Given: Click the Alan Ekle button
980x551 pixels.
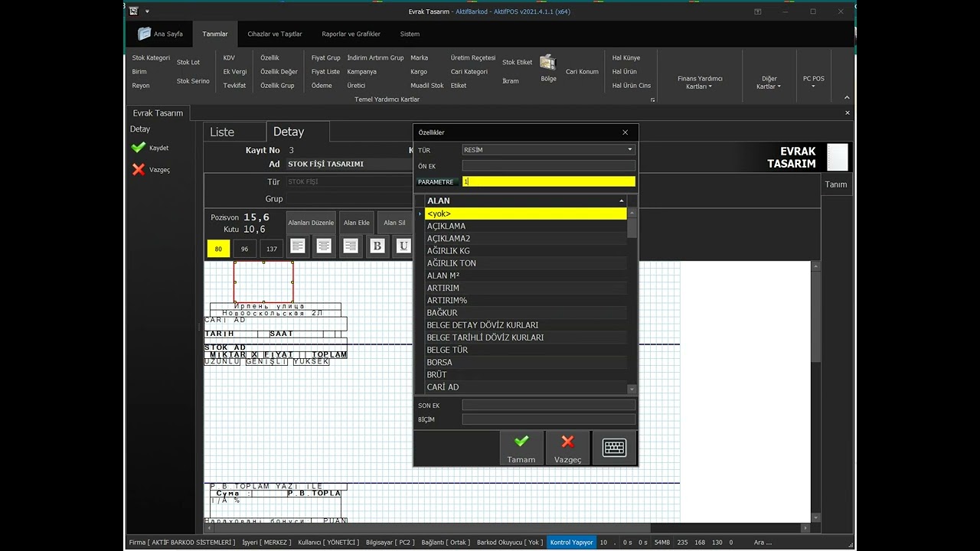Looking at the screenshot, I should coord(357,223).
